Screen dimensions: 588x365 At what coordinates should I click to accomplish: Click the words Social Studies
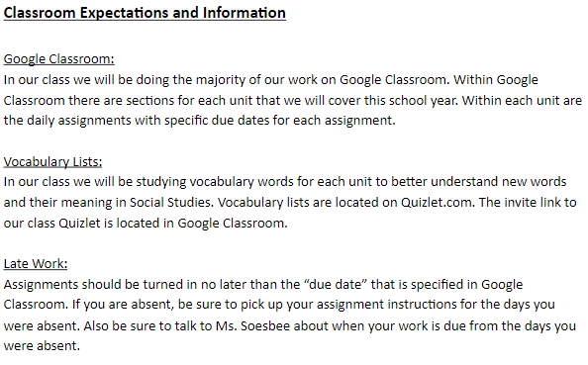(x=171, y=203)
